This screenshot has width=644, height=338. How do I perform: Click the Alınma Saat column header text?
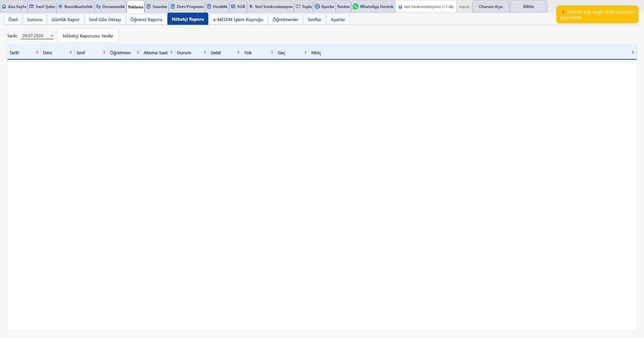coord(156,53)
